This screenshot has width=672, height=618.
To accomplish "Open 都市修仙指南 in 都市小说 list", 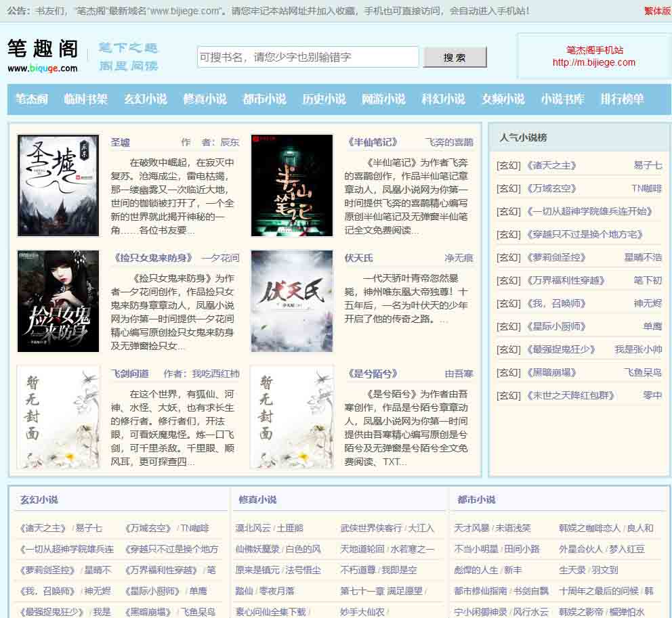I will pos(481,591).
